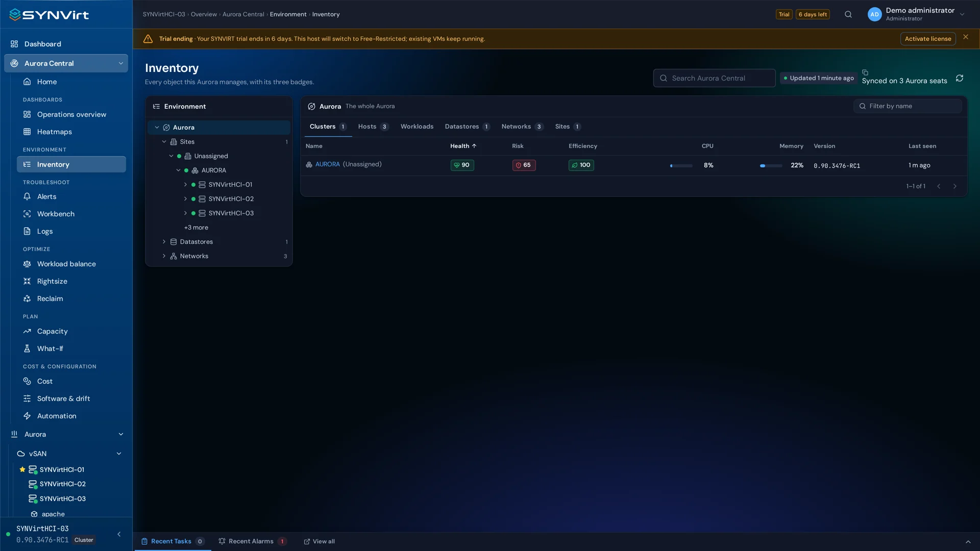Expand the Datastores node in Environment tree

point(164,242)
